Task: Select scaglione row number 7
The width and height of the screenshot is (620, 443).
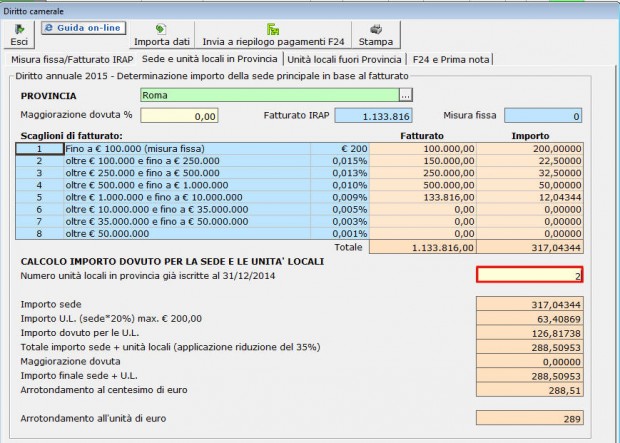Action: click(39, 222)
